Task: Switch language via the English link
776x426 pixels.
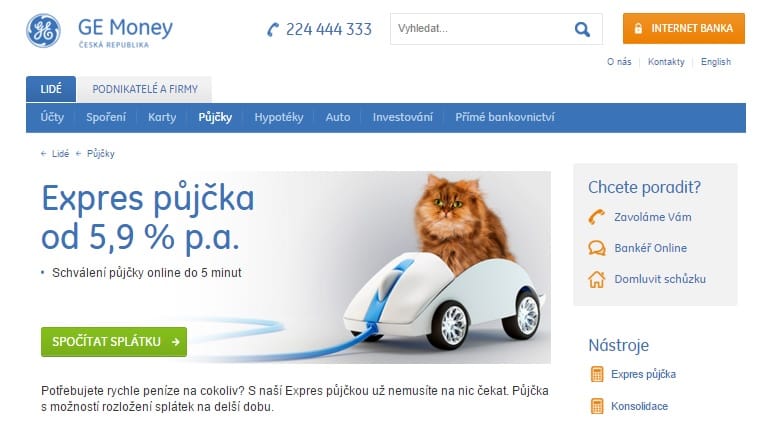Action: tap(716, 62)
